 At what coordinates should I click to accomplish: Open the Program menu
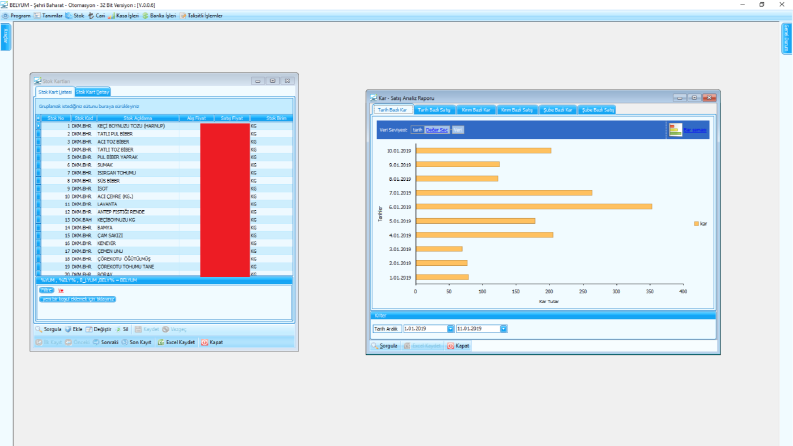click(x=17, y=16)
